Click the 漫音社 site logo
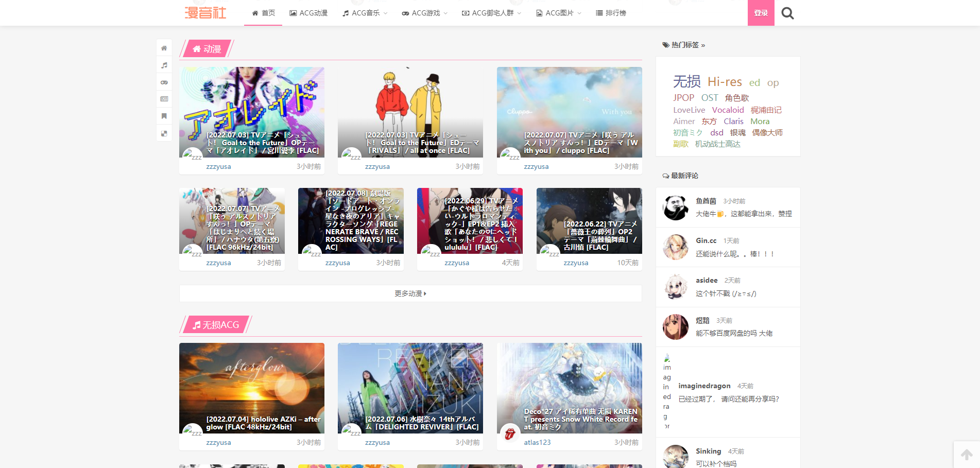 pyautogui.click(x=205, y=13)
